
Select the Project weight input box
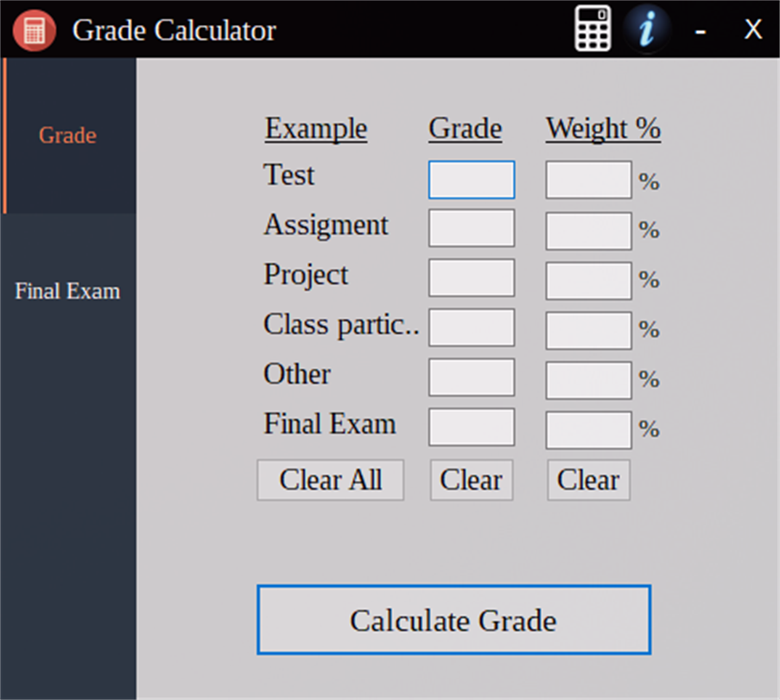point(588,281)
